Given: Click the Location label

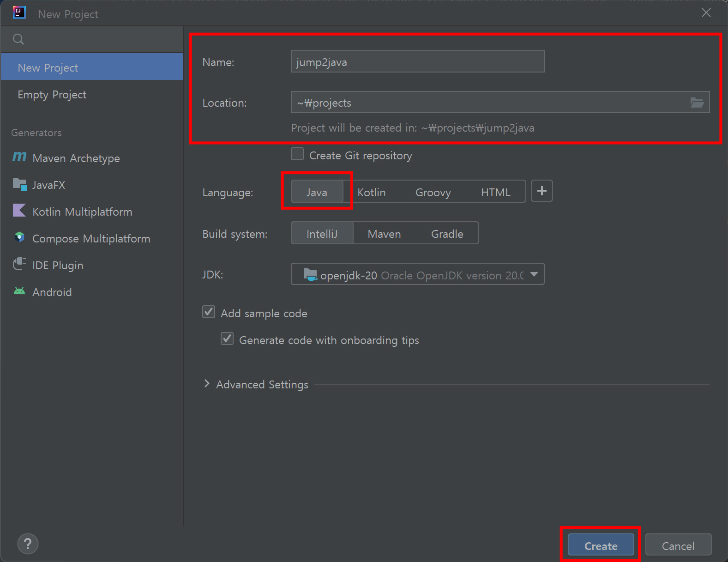Looking at the screenshot, I should pyautogui.click(x=224, y=103).
